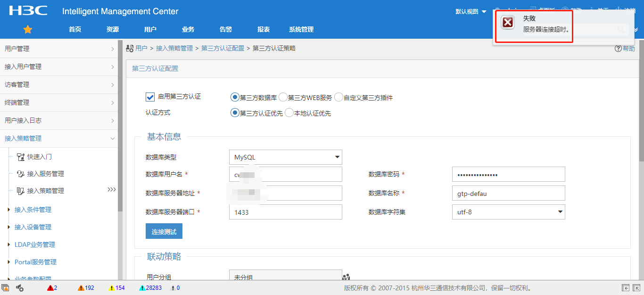Image resolution: width=644 pixels, height=295 pixels.
Task: Select the 本地认证优先 radio button
Action: 289,113
